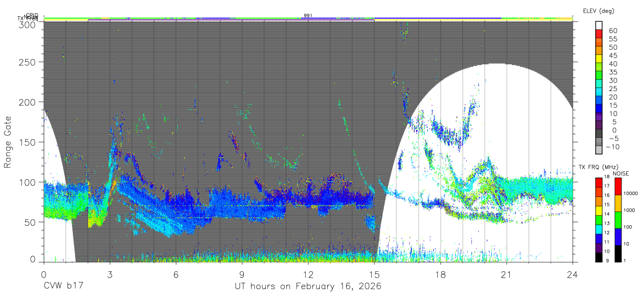Click the 150 tick on Range Gate axis
Screen dimensions: 644x297
tap(27, 142)
